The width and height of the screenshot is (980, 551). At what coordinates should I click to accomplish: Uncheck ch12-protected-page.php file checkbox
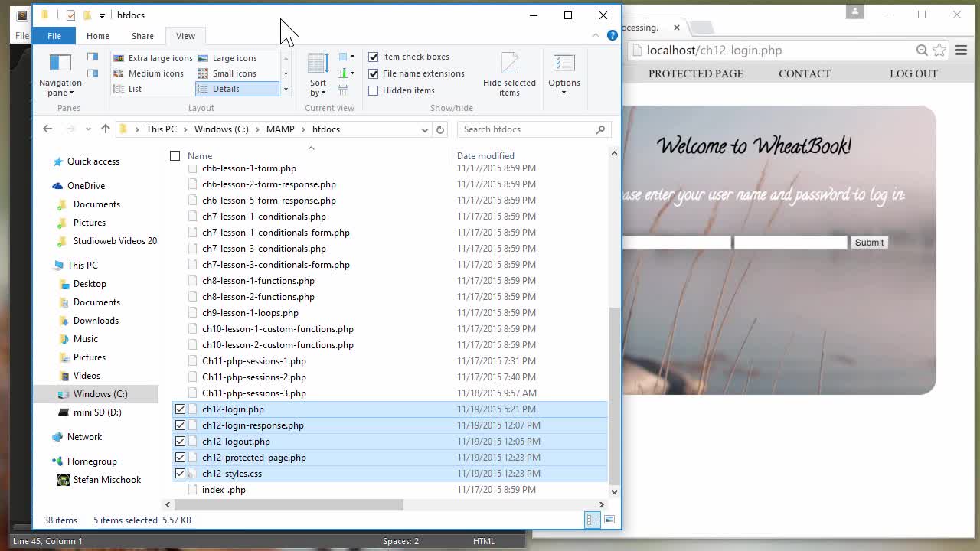pos(180,458)
